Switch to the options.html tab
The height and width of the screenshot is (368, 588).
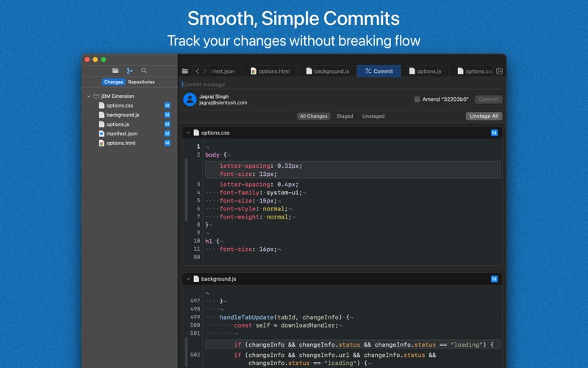pyautogui.click(x=270, y=71)
